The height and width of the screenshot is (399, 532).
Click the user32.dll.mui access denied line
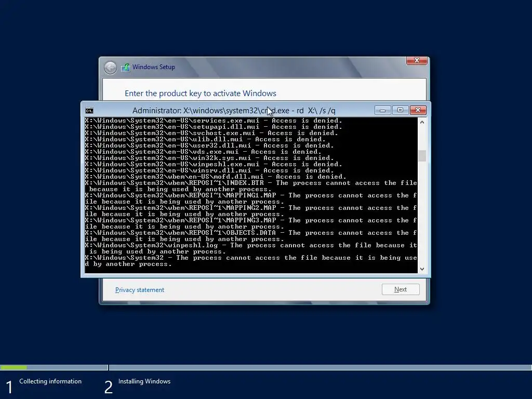click(209, 145)
